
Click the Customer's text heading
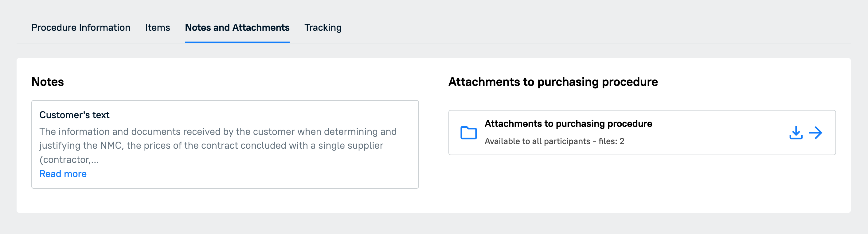[74, 115]
